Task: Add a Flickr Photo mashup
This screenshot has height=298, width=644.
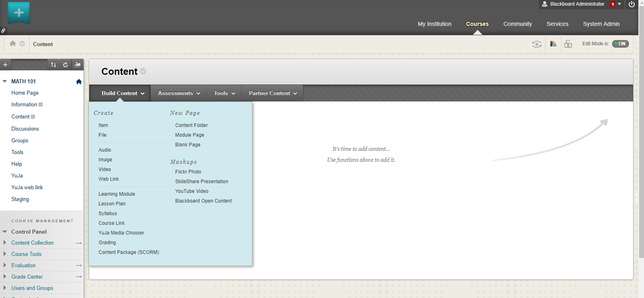Action: (188, 172)
